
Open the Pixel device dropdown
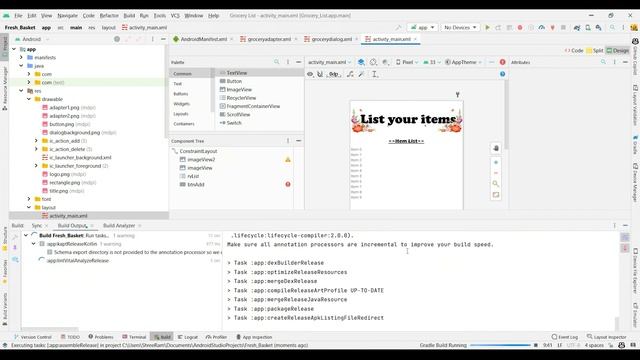pyautogui.click(x=407, y=62)
